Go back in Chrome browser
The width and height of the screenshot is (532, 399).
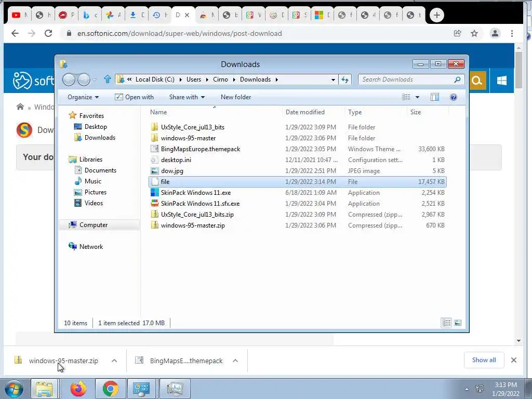click(15, 33)
